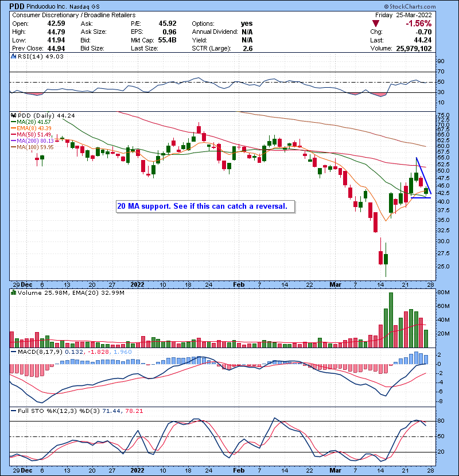
Task: Click the Open value 42.59
Action: (x=56, y=24)
